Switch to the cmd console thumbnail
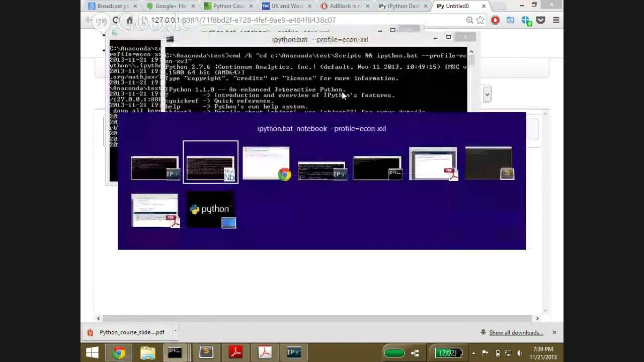Viewport: 644px width, 362px height. (x=377, y=168)
